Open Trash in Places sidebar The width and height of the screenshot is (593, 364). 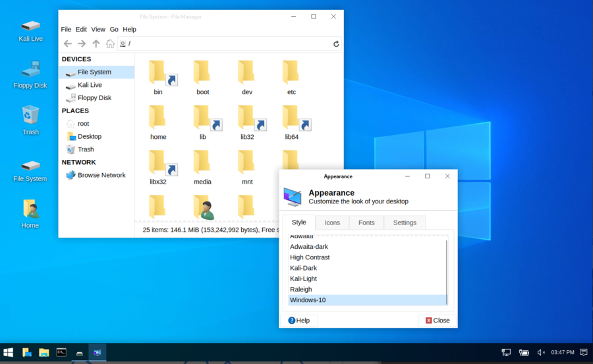(96, 149)
